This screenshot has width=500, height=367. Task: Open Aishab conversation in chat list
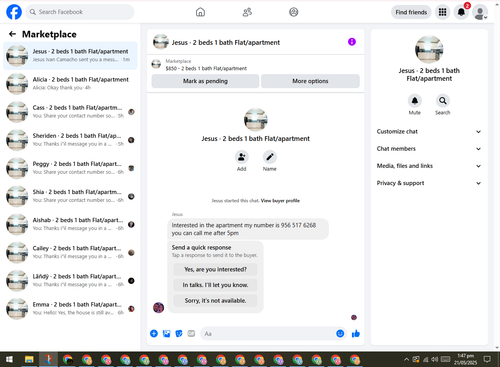tap(70, 224)
